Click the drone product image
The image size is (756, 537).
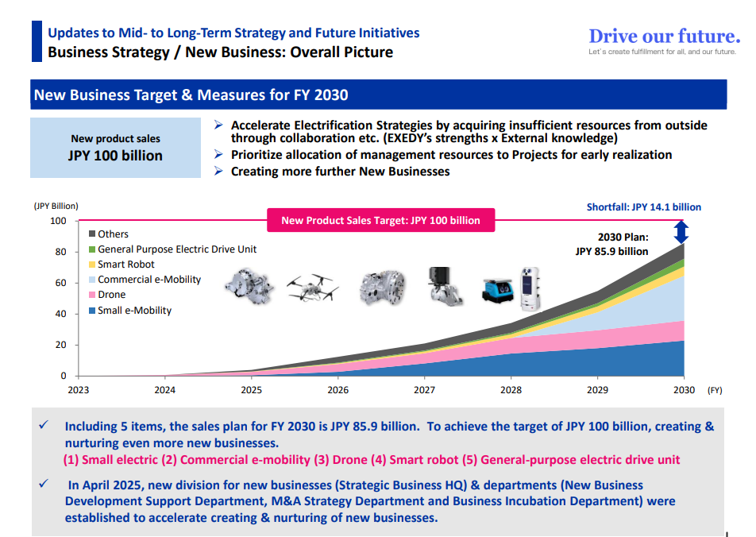(x=313, y=289)
